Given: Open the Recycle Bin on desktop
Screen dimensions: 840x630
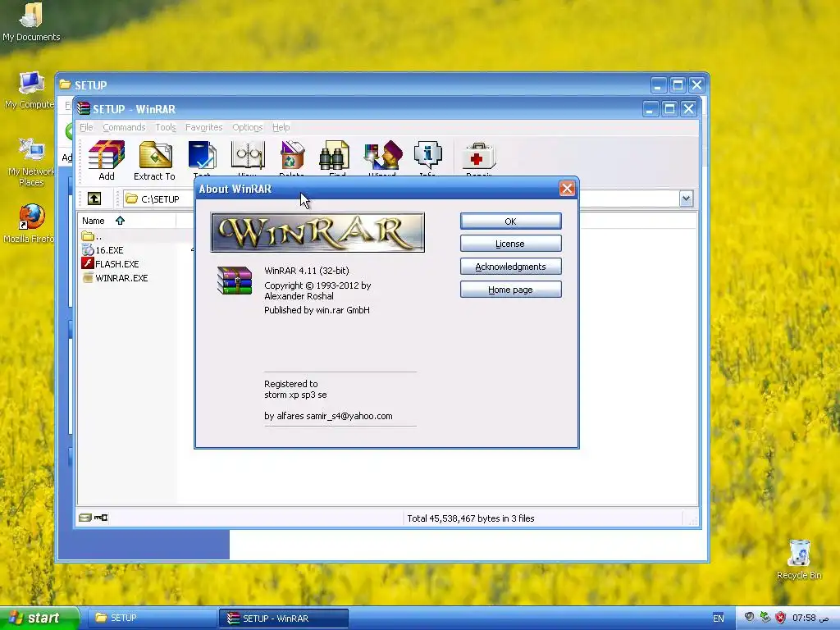Looking at the screenshot, I should coord(799,559).
